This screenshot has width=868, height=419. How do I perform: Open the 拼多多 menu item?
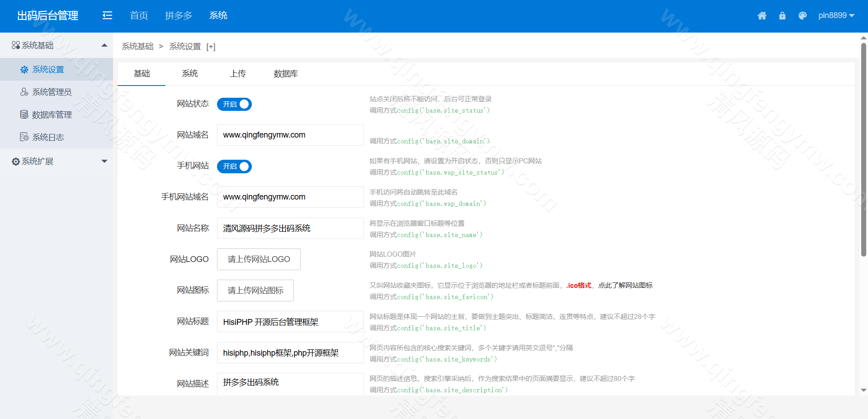pyautogui.click(x=178, y=15)
